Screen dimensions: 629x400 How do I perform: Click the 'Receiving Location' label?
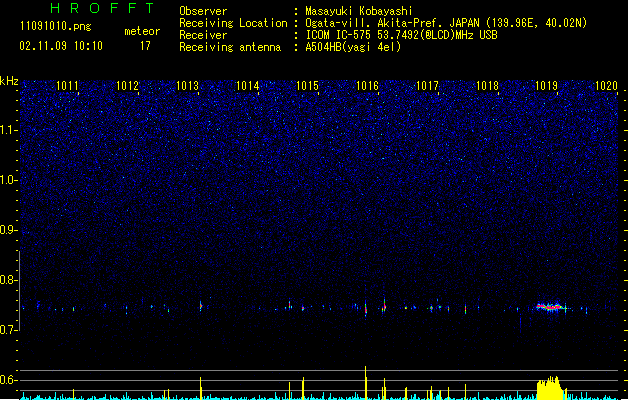[233, 23]
